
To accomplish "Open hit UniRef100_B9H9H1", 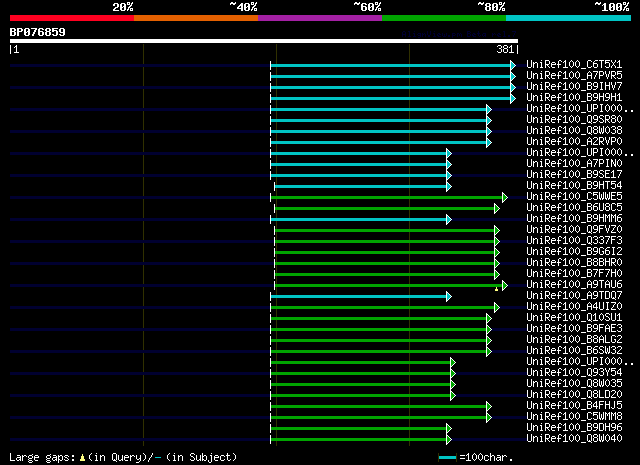I will (574, 98).
